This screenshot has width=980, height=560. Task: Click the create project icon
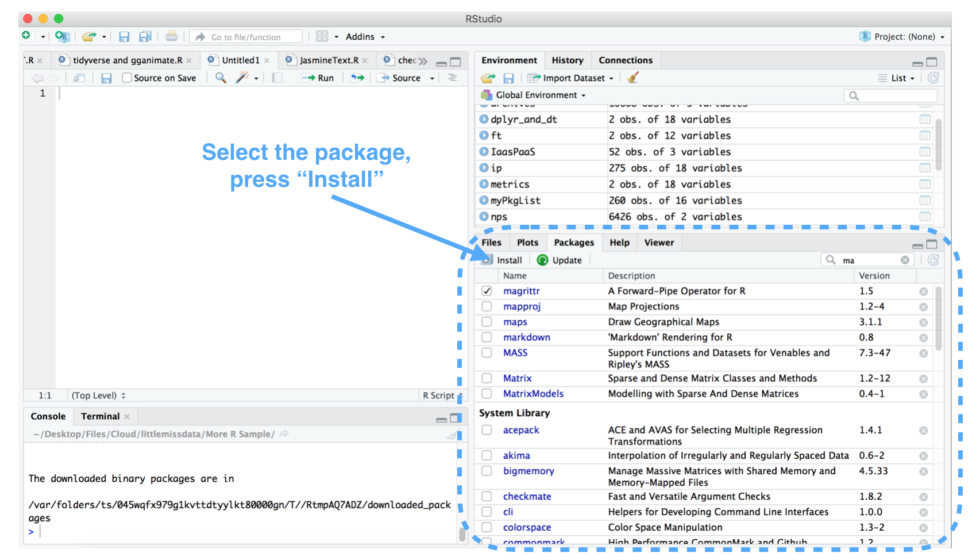click(62, 36)
